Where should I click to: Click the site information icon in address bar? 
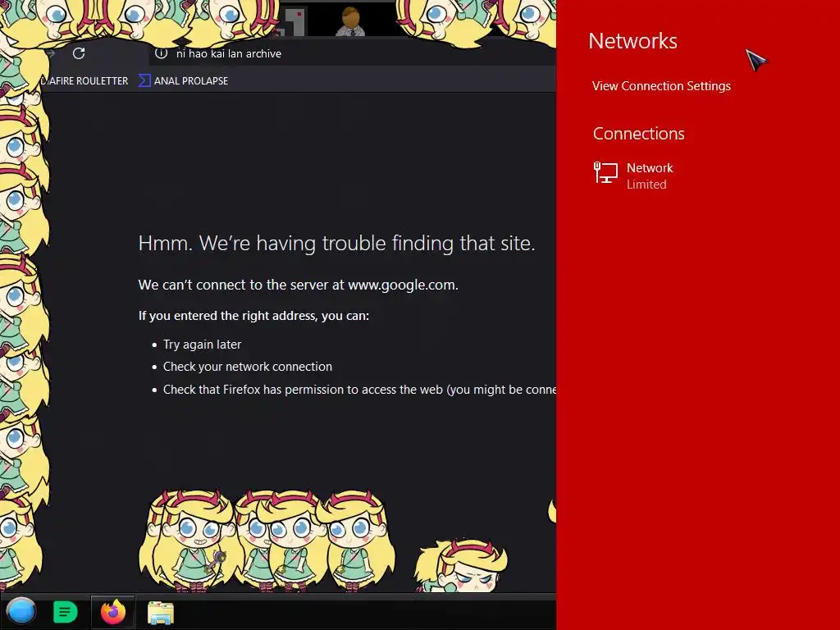point(161,53)
